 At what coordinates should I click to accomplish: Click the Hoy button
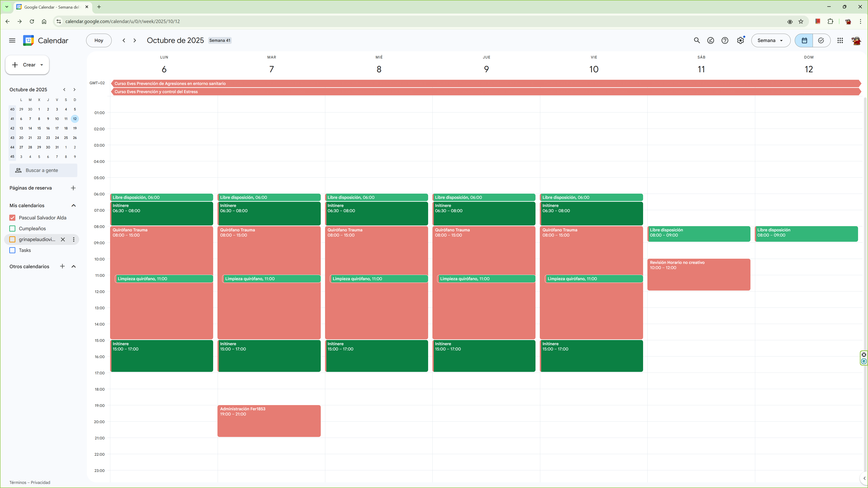click(99, 40)
